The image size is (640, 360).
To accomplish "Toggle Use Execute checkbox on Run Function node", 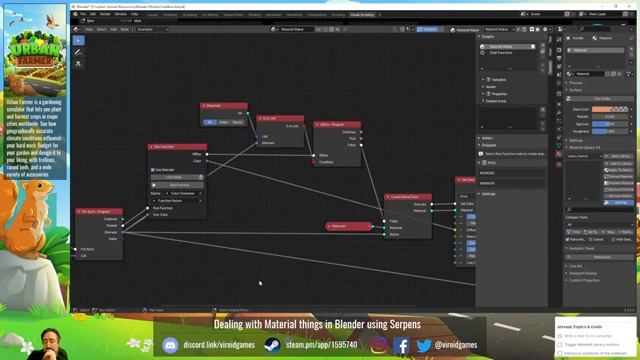I will (x=153, y=170).
